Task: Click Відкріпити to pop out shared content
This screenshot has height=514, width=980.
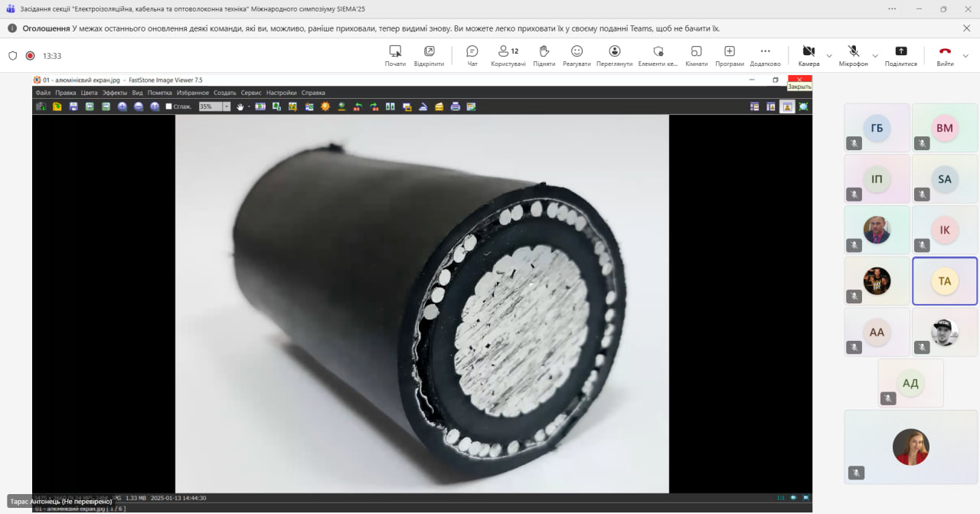Action: pos(429,55)
